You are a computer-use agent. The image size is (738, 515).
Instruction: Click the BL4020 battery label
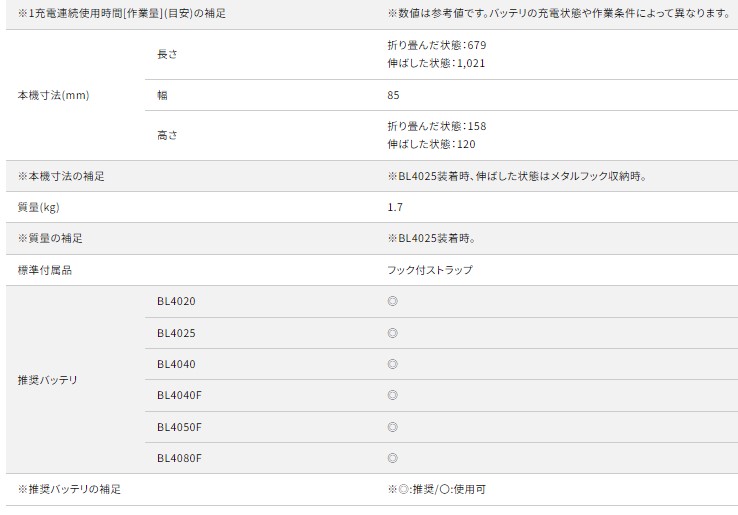click(176, 301)
